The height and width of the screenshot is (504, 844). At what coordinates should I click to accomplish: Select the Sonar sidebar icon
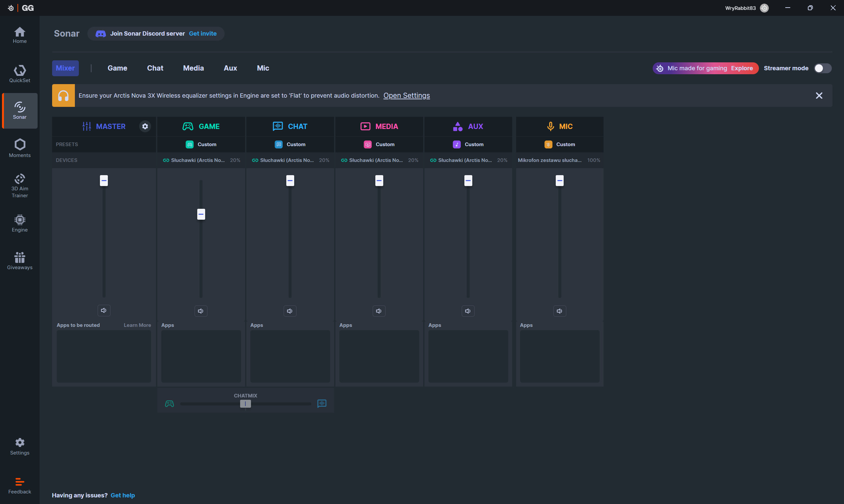(20, 111)
